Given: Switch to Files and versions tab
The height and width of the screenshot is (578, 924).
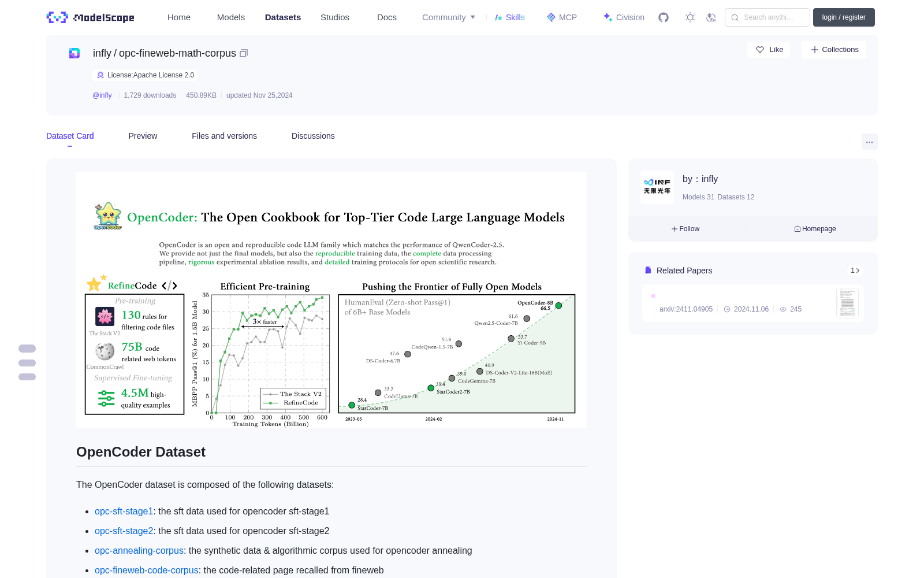Looking at the screenshot, I should 224,136.
